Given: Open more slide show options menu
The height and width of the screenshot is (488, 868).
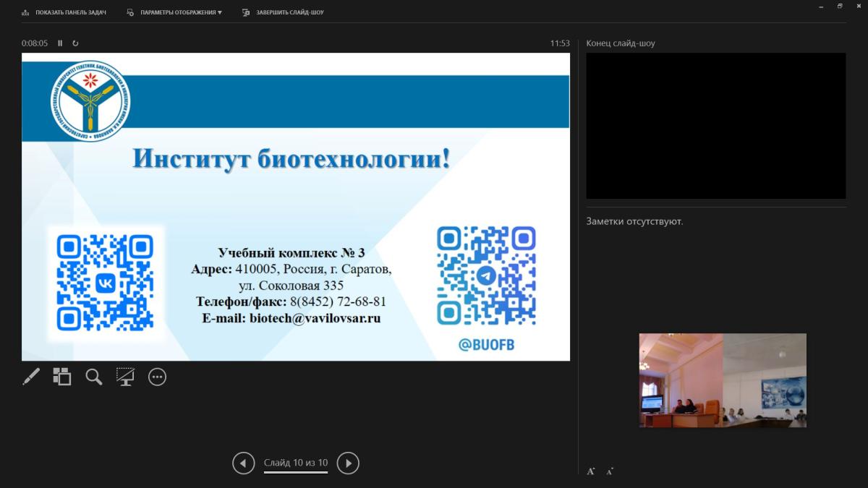Looking at the screenshot, I should click(158, 377).
